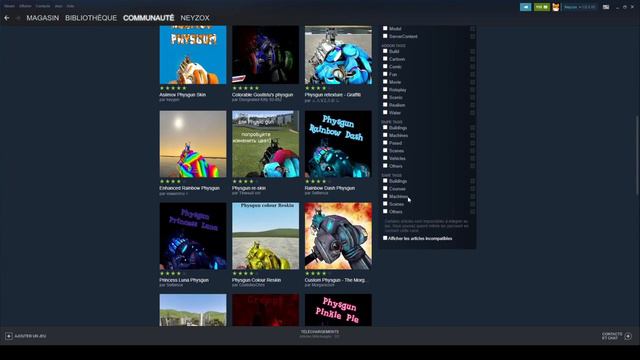
Task: Open Colorable Goulstu's physgun thumbnail
Action: [x=265, y=55]
